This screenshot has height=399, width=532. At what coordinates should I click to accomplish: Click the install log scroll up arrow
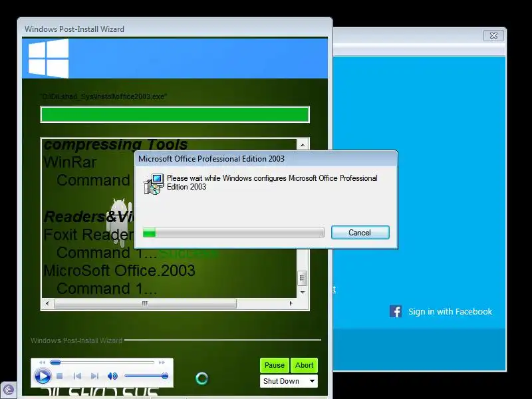pyautogui.click(x=303, y=145)
